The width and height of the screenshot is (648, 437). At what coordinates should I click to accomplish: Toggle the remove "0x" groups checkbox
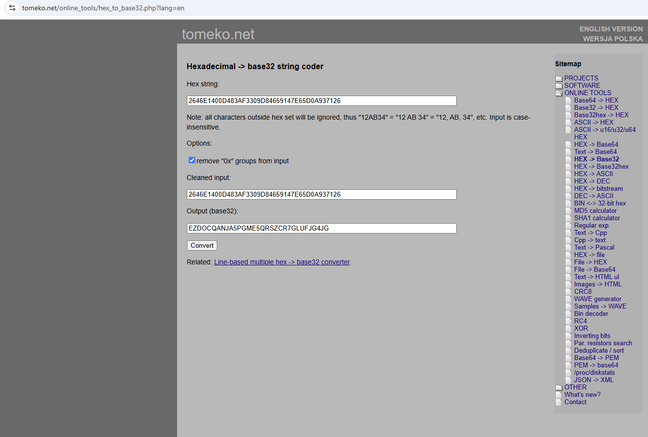(192, 160)
